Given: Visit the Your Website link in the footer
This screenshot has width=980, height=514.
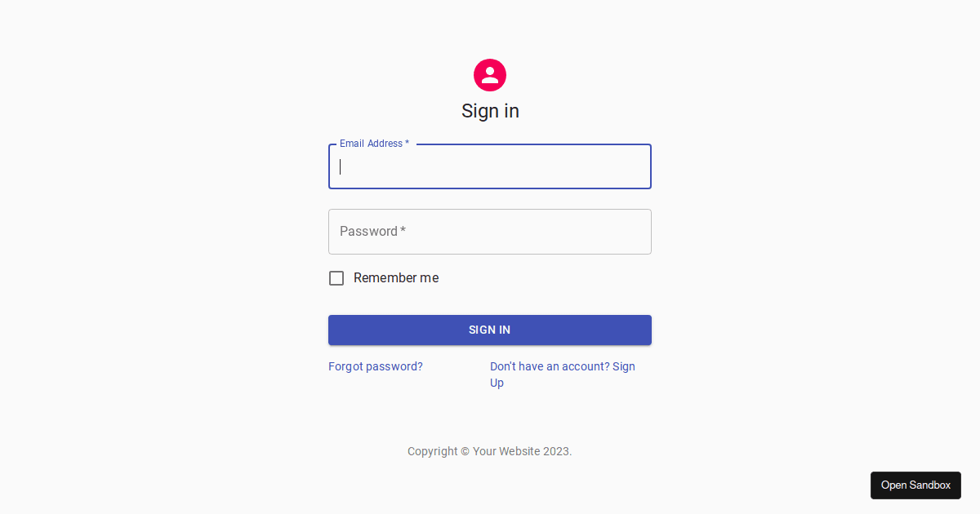Looking at the screenshot, I should [506, 451].
